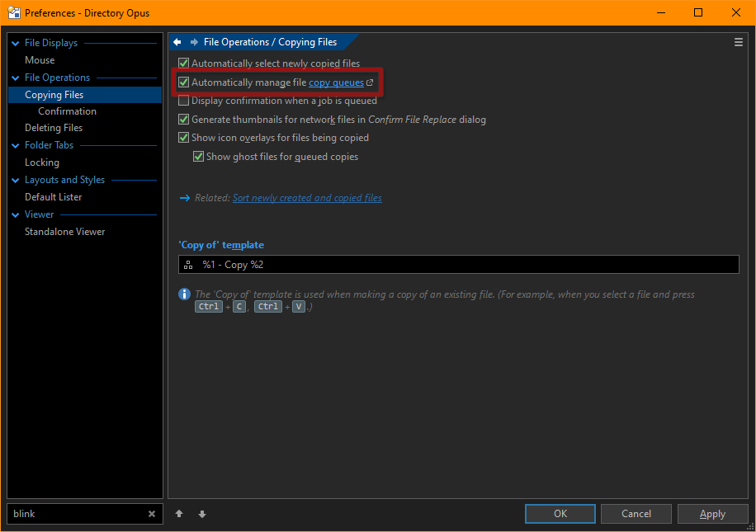Select Deleting Files in the sidebar
Viewport: 756px width, 532px height.
(x=54, y=128)
